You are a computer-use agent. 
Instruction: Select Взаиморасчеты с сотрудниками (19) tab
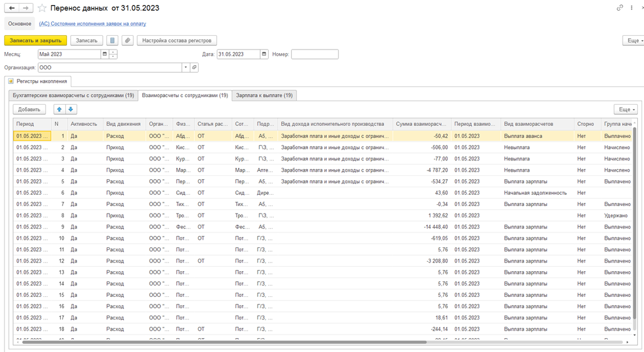[x=185, y=95]
